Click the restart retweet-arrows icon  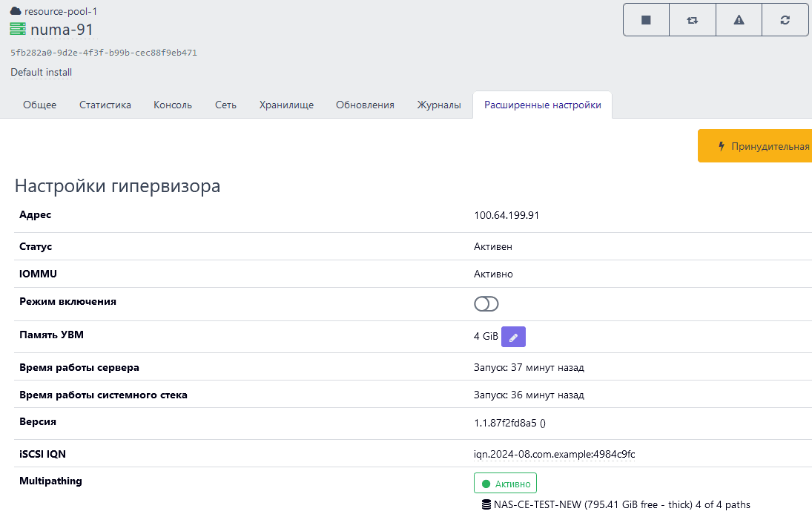(693, 20)
